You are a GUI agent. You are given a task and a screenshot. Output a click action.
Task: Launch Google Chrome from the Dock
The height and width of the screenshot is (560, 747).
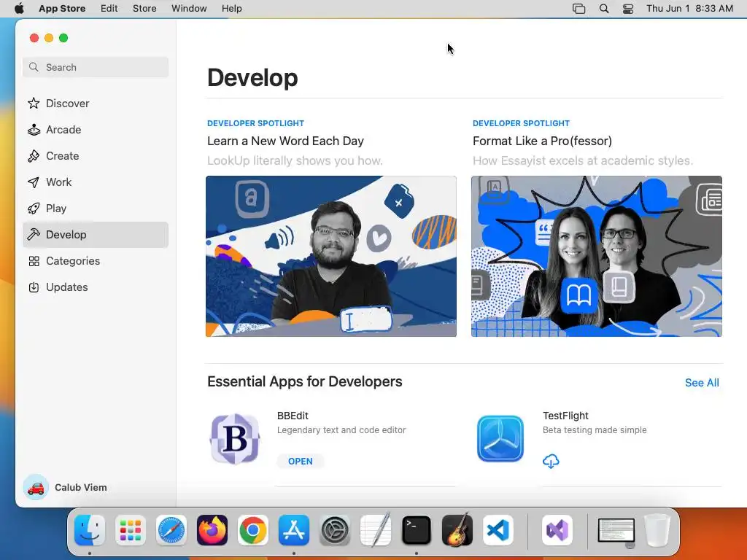(253, 530)
